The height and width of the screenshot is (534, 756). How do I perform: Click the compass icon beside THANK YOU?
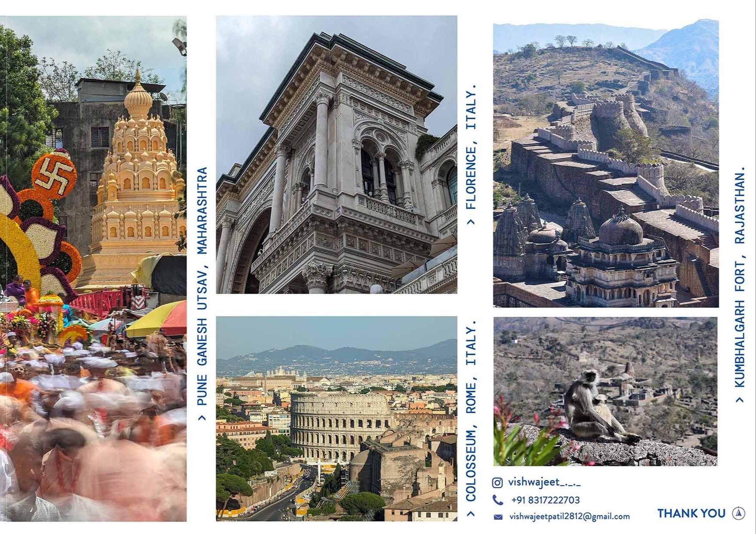(x=739, y=513)
